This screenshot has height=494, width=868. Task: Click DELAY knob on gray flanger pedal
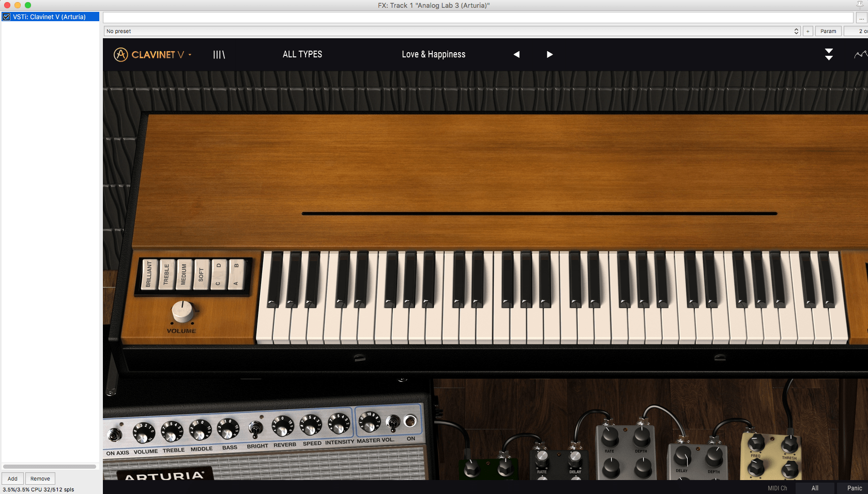point(682,456)
